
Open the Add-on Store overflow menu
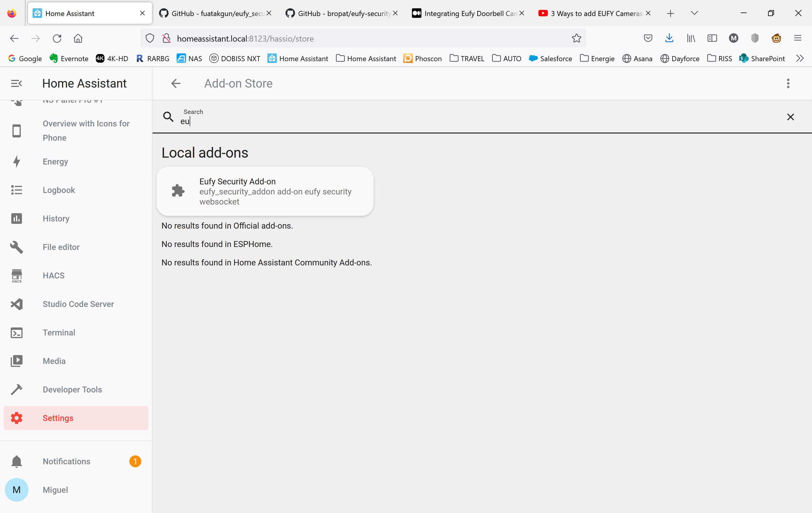pos(788,83)
